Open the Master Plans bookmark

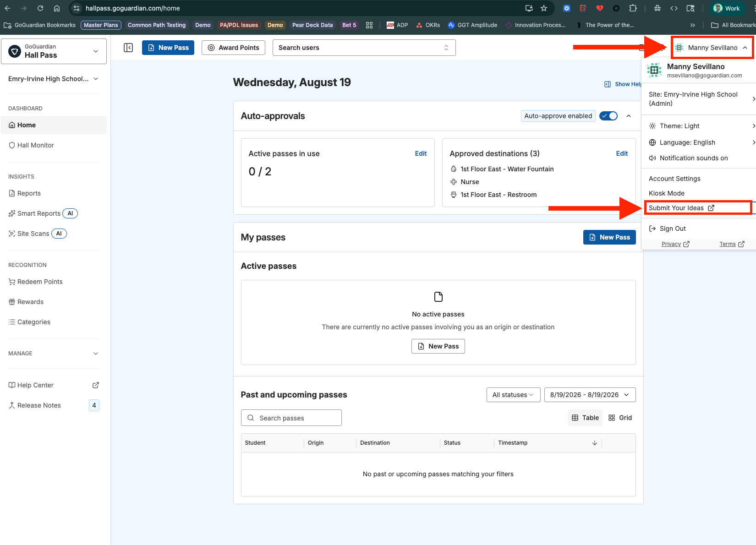[101, 25]
